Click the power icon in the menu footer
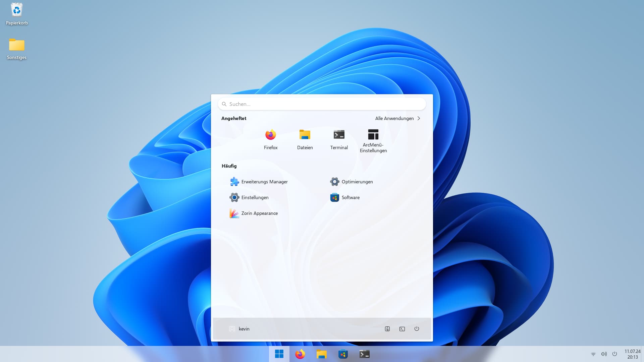Image resolution: width=644 pixels, height=362 pixels. click(x=417, y=329)
